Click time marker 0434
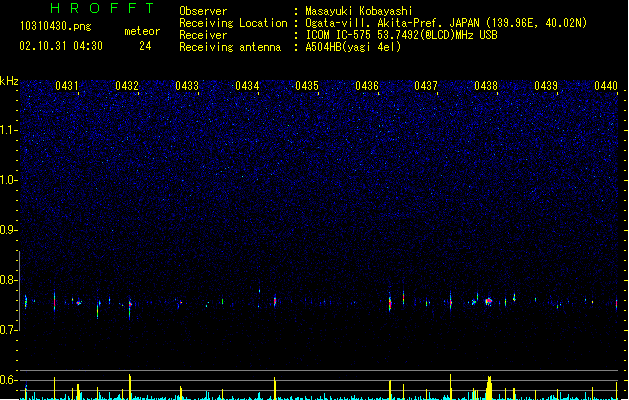Image resolution: width=629 pixels, height=400 pixels. [x=247, y=86]
